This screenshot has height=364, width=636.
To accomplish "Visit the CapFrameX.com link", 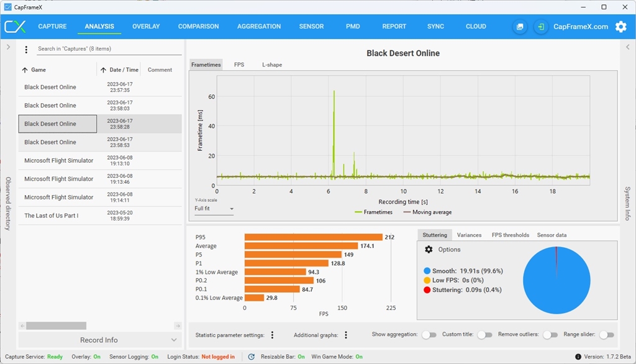I will click(581, 27).
